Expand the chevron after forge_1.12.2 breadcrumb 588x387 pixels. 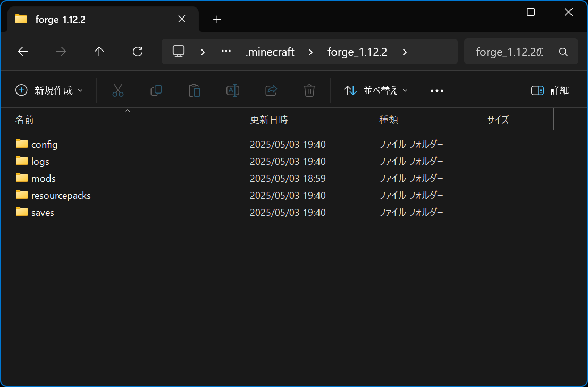405,52
